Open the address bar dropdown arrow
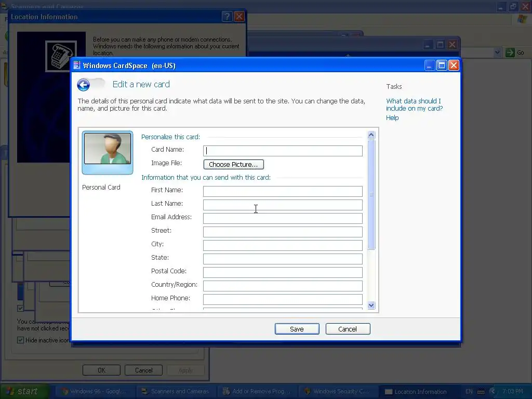532x399 pixels. point(497,52)
